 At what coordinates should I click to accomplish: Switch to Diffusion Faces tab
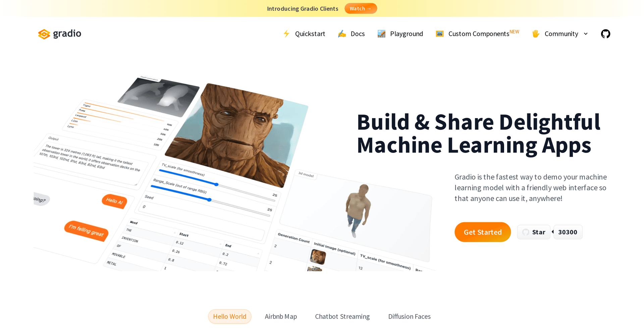409,317
